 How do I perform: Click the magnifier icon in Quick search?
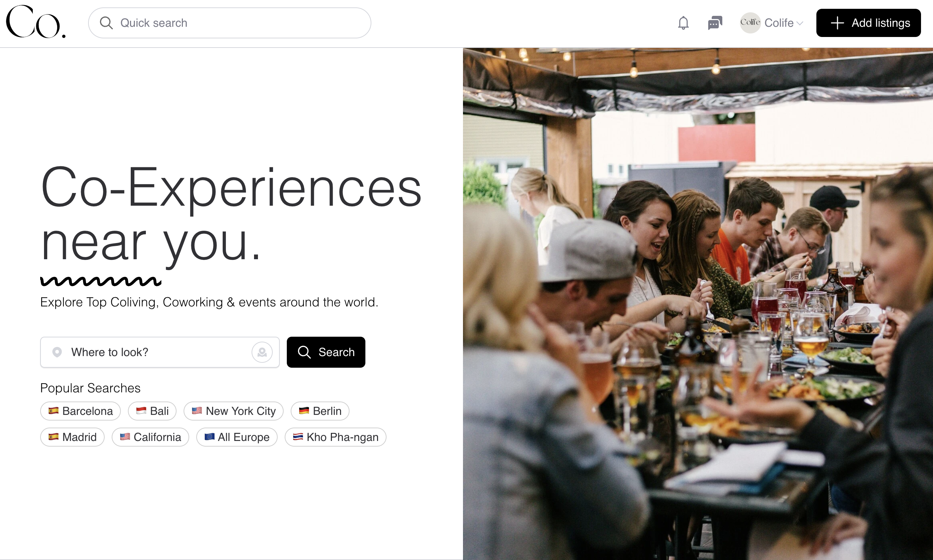(106, 23)
